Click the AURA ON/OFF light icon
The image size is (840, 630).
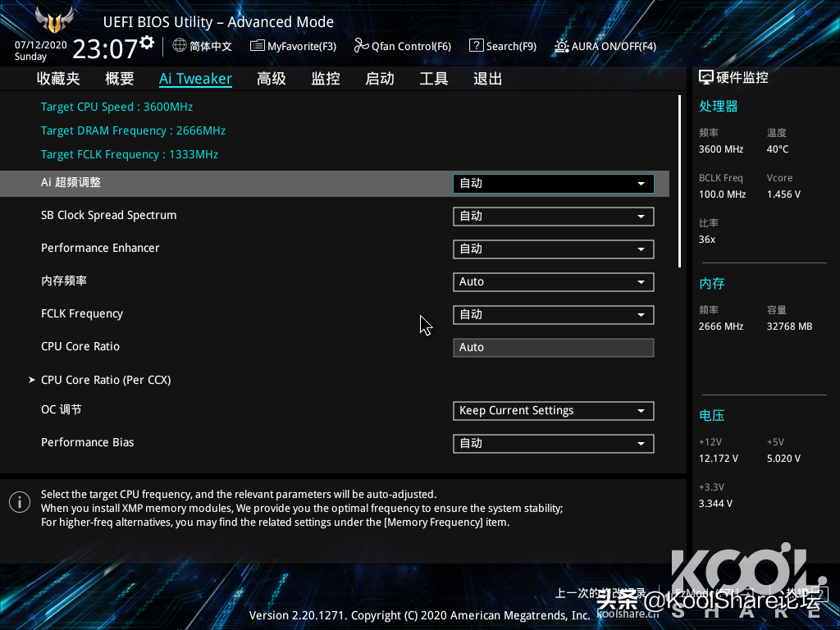click(x=561, y=46)
